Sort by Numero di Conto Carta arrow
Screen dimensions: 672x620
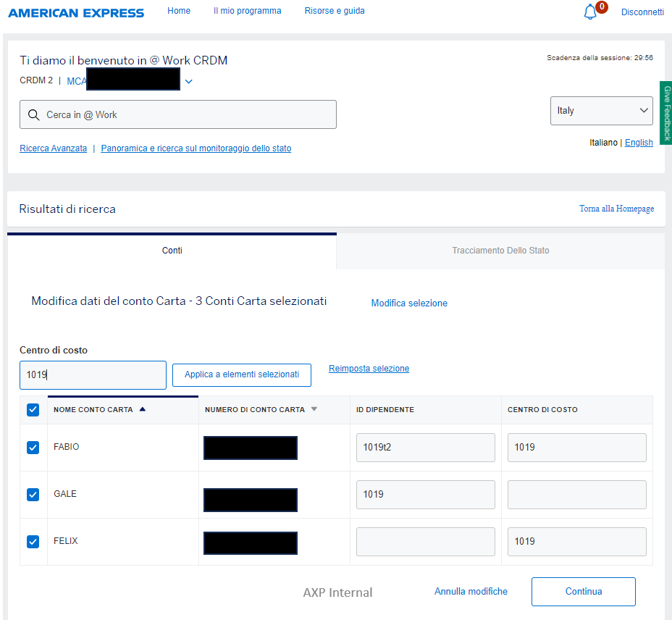point(314,409)
